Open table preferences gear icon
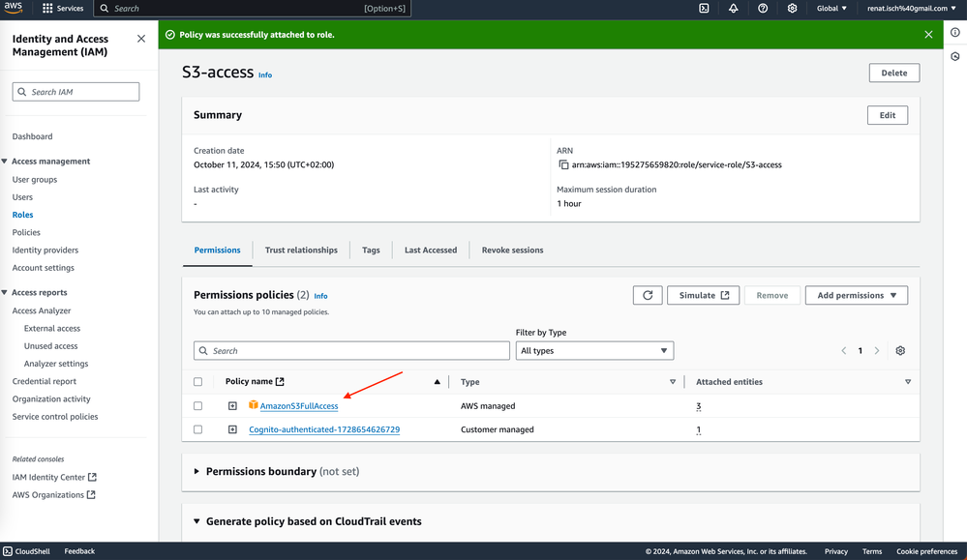967x560 pixels. pyautogui.click(x=900, y=350)
